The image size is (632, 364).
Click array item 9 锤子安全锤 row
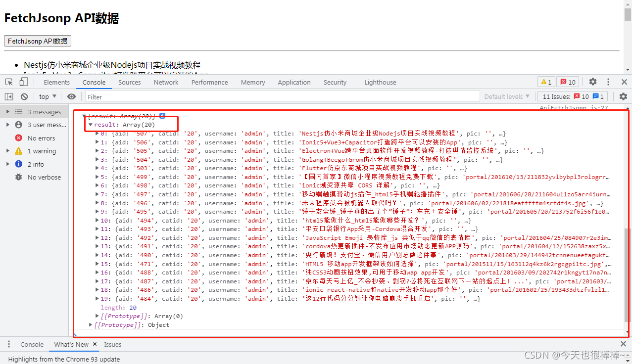352,211
